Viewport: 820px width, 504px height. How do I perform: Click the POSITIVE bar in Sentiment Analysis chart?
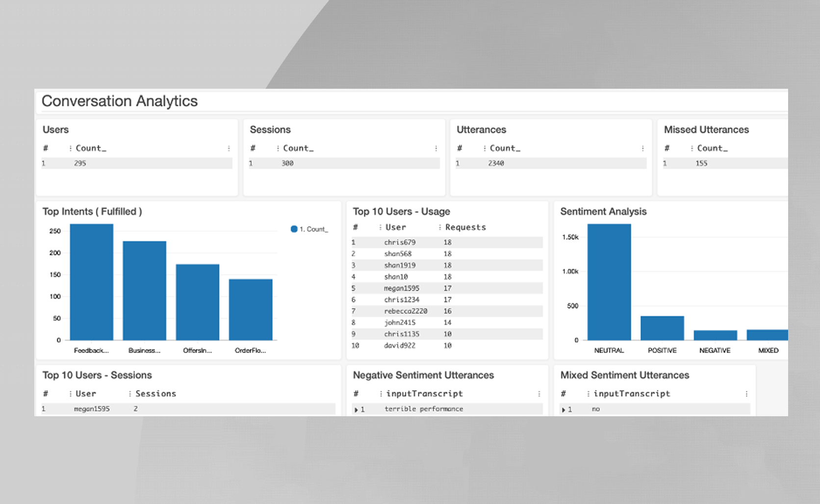(662, 328)
